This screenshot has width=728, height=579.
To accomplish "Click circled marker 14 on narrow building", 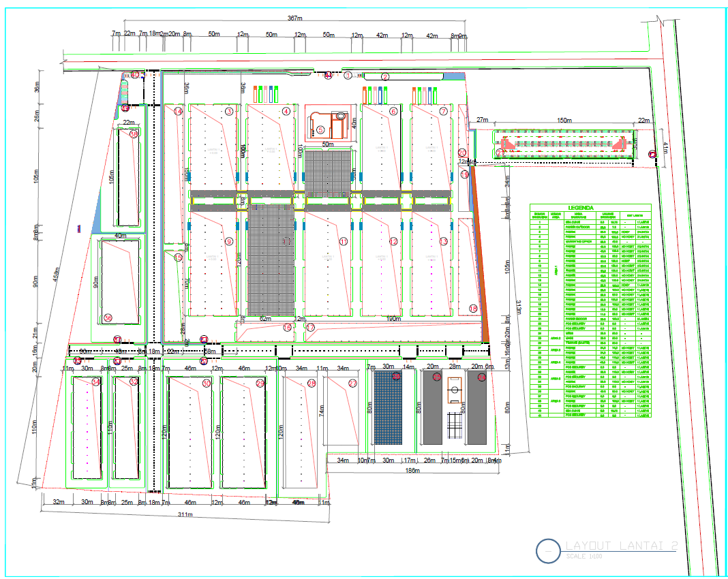I will click(x=179, y=111).
